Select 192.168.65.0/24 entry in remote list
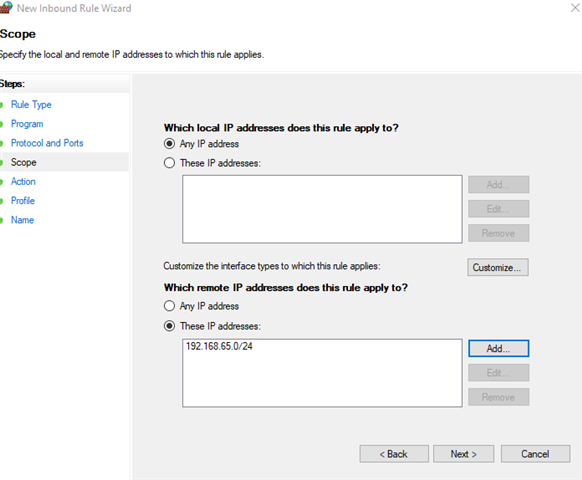The height and width of the screenshot is (480, 582). (x=219, y=346)
